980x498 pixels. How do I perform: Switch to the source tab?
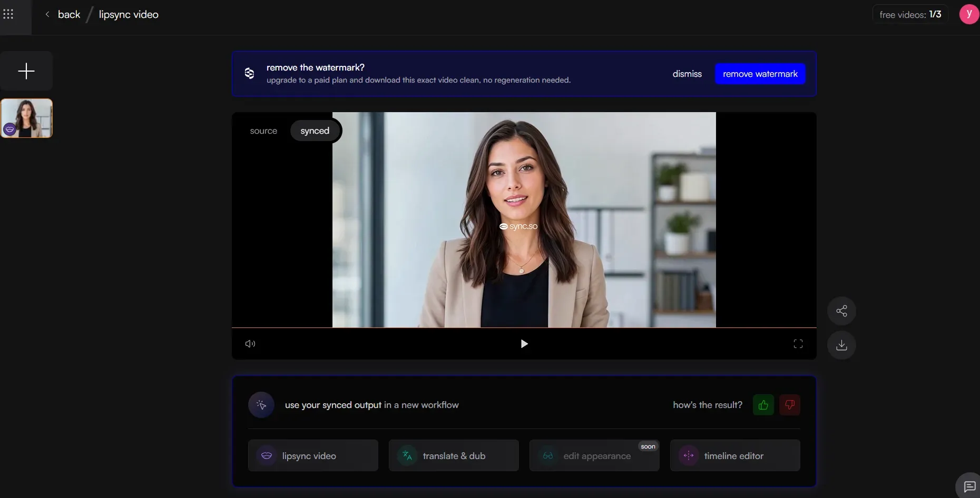(263, 131)
